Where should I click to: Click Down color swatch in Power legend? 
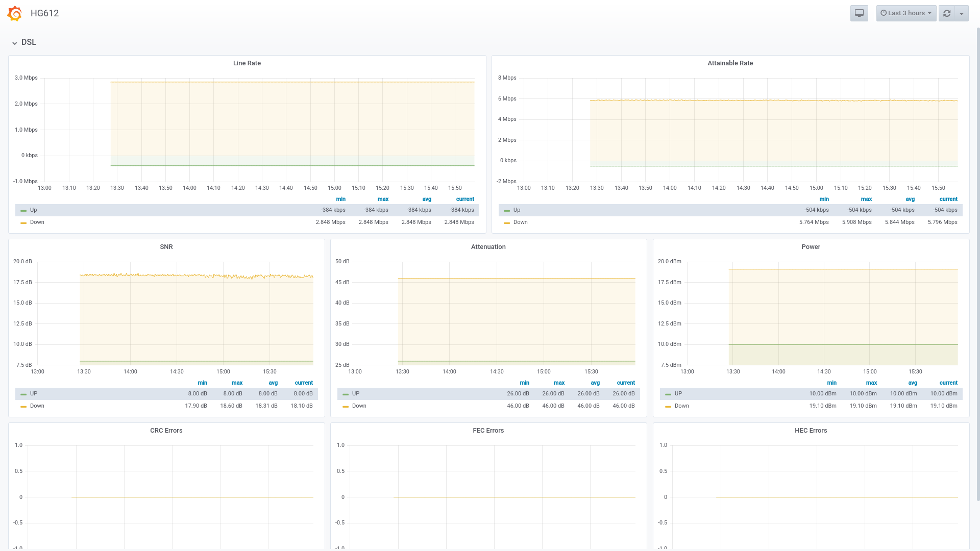[668, 407]
